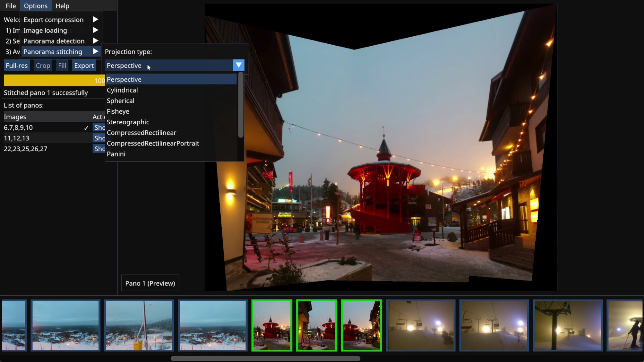This screenshot has width=644, height=362.
Task: Choose the Spherical projection option
Action: tap(120, 101)
